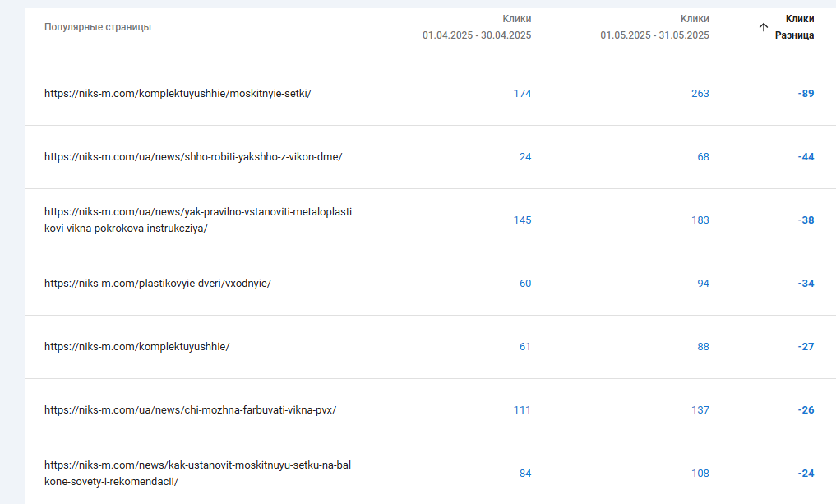This screenshot has width=836, height=504.
Task: Click the April clicks value 60
Action: pos(525,283)
